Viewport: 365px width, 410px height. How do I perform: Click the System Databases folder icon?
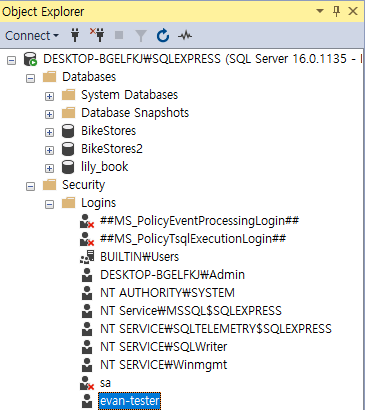69,95
